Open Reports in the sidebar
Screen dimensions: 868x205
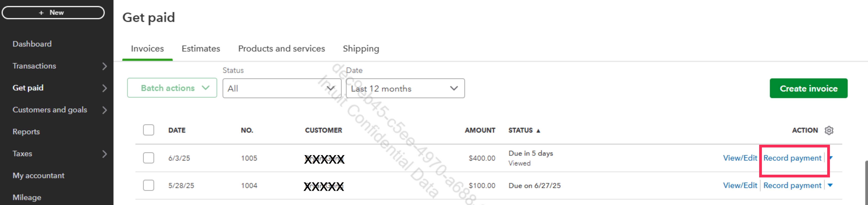tap(26, 132)
